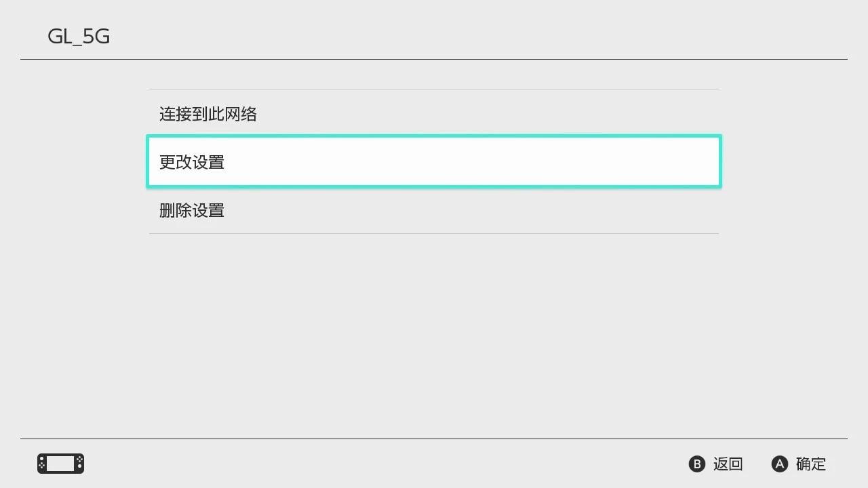
Task: Click the 确定 confirm label
Action: pyautogui.click(x=810, y=464)
